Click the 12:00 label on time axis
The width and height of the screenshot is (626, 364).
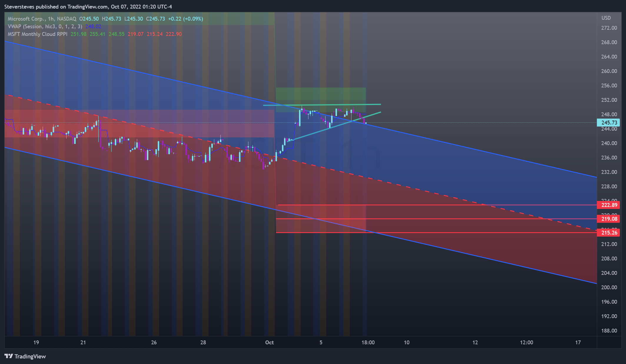526,342
